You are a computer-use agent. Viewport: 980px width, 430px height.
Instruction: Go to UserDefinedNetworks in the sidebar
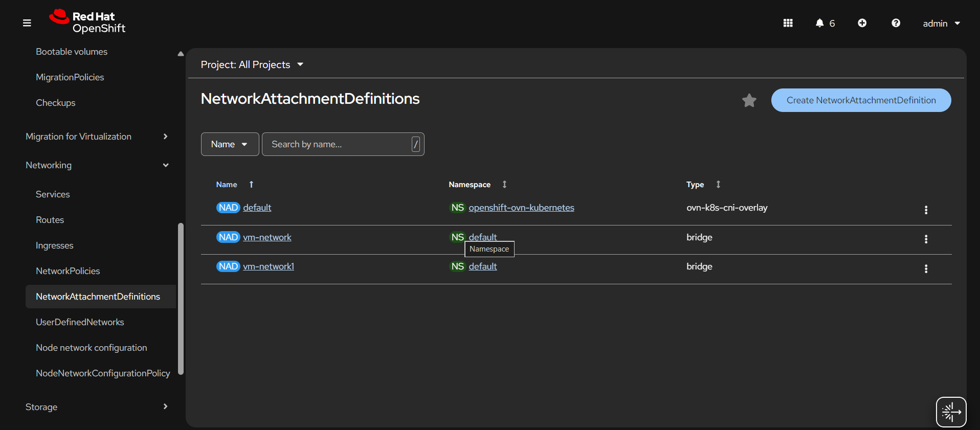click(x=80, y=322)
